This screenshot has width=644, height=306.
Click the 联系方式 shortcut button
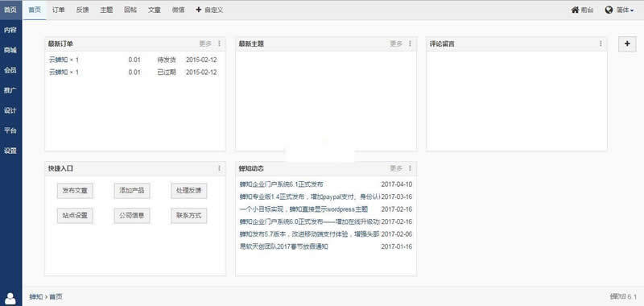click(x=189, y=216)
